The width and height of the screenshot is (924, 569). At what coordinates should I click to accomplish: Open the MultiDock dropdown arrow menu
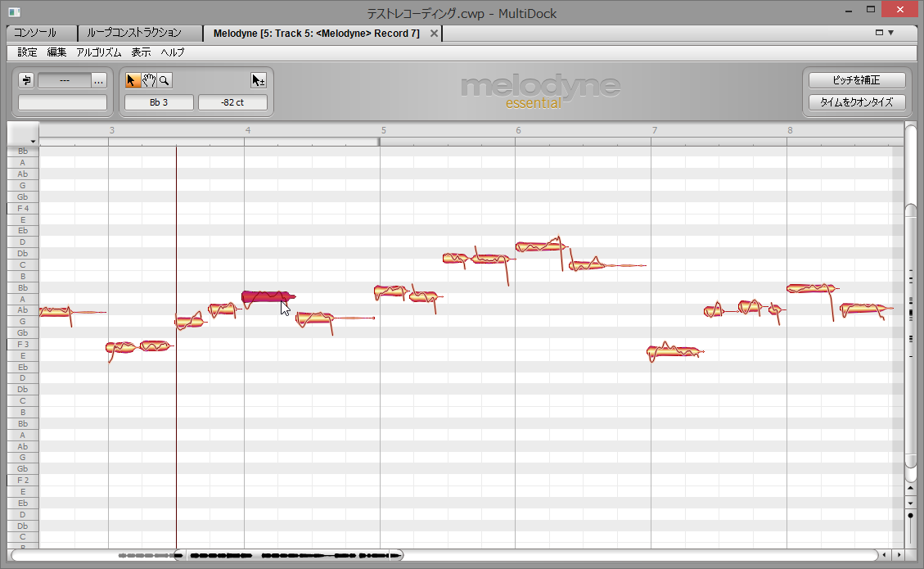(891, 33)
